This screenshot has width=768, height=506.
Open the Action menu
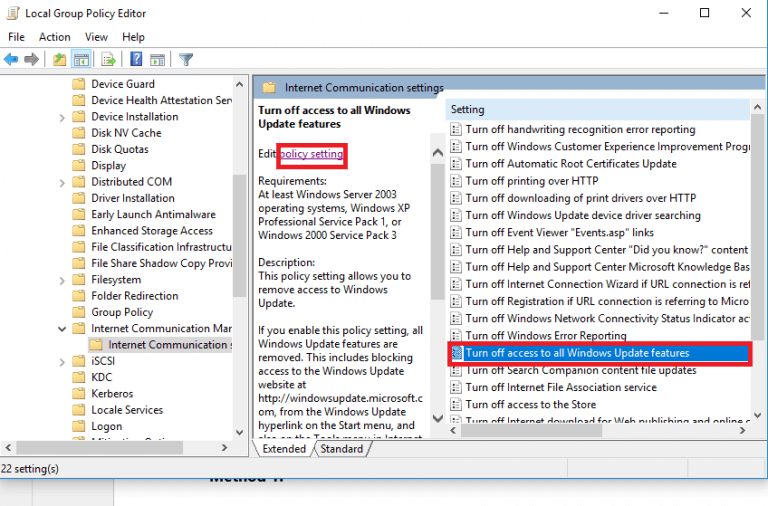[54, 37]
